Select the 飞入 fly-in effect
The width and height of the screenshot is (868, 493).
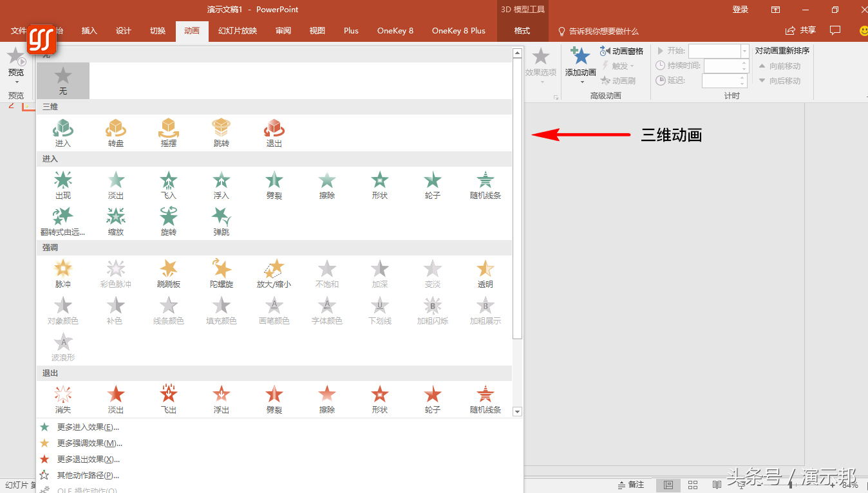[x=169, y=185]
